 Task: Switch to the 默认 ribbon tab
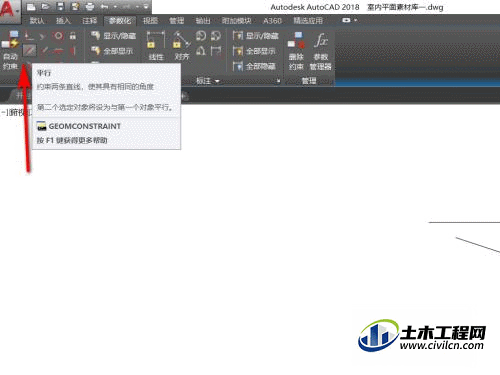pyautogui.click(x=37, y=21)
